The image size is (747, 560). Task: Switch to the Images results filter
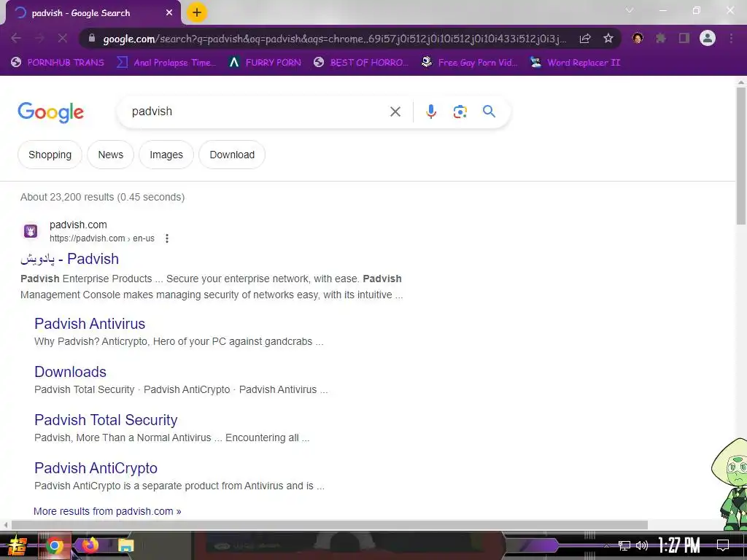click(166, 155)
